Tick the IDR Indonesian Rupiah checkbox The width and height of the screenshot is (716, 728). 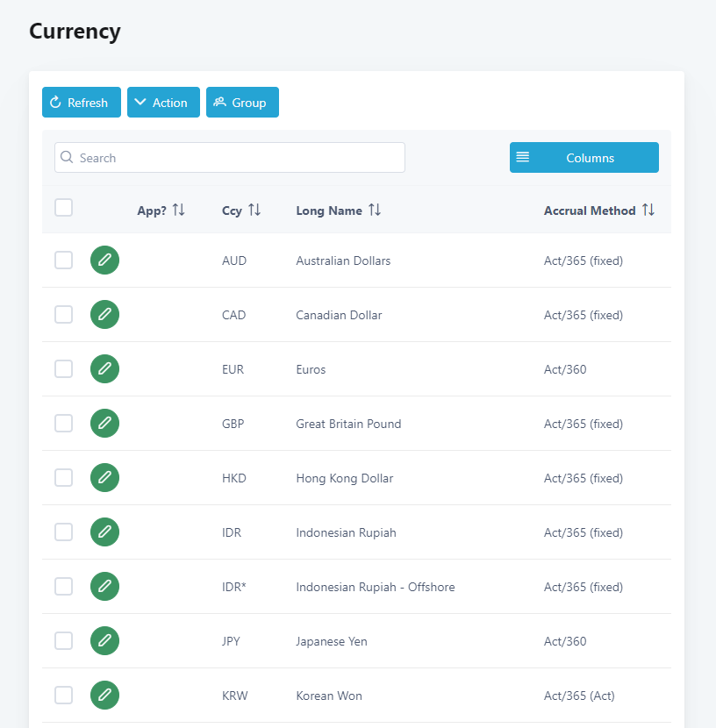63,532
